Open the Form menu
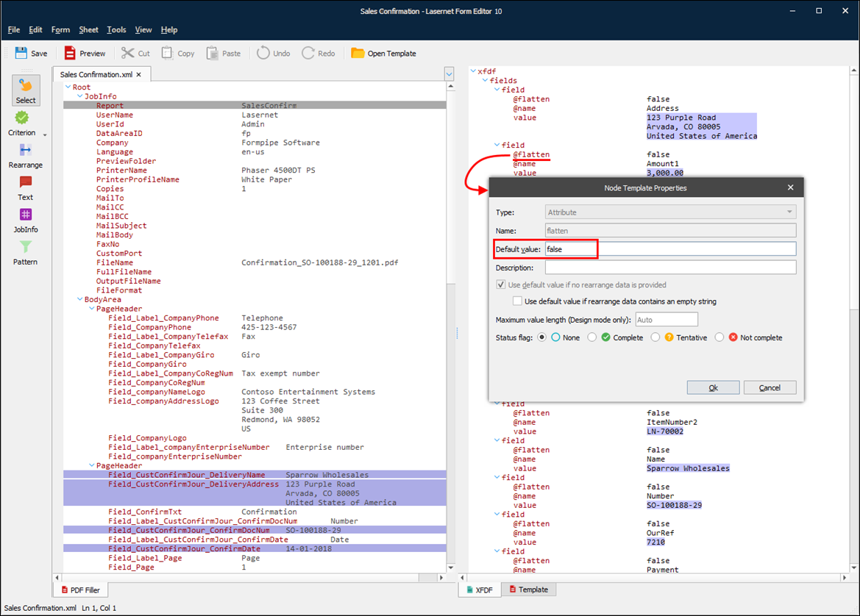The width and height of the screenshot is (860, 616). click(60, 29)
